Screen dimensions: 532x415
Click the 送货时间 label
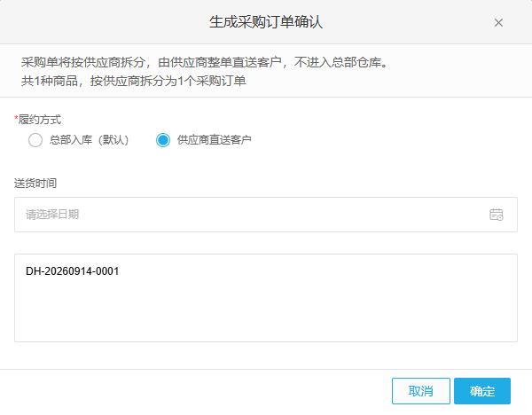[35, 184]
